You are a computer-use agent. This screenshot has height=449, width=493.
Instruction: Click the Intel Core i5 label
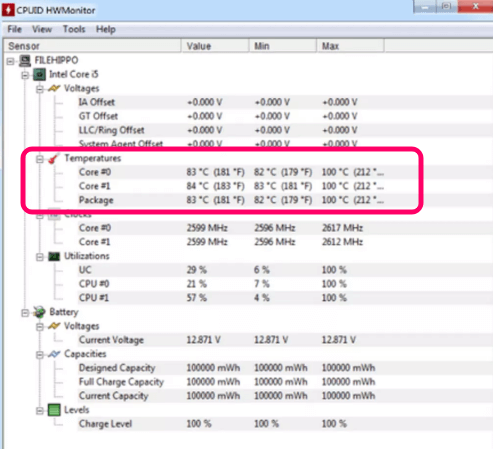[74, 74]
